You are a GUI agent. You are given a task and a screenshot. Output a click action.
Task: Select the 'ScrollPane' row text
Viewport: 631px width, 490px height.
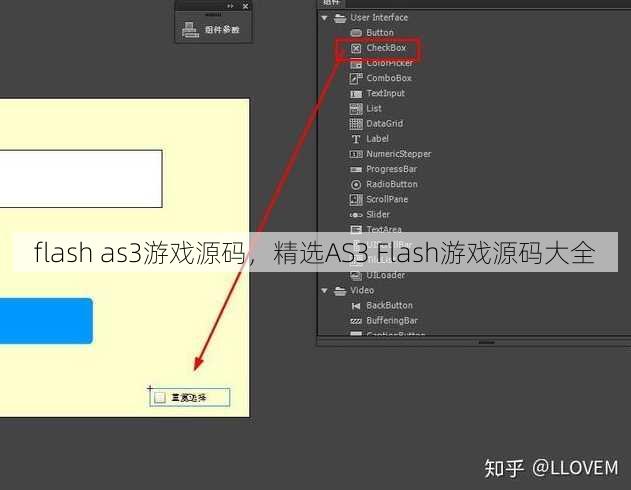tap(387, 199)
